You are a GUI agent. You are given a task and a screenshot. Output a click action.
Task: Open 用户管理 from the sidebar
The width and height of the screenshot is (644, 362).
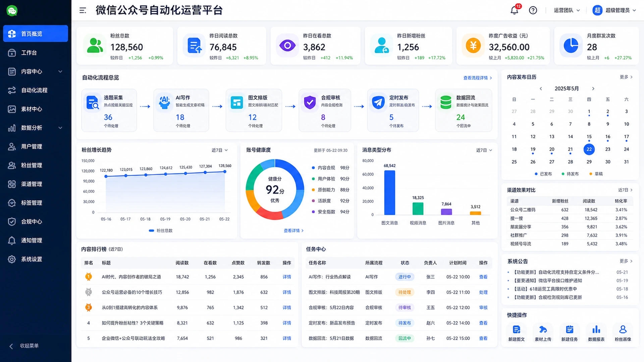coord(36,146)
